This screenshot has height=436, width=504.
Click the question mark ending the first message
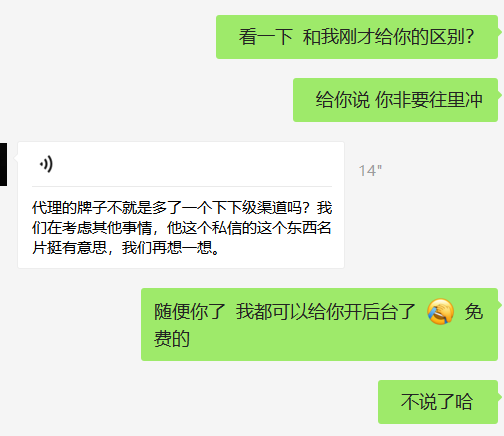[x=470, y=37]
